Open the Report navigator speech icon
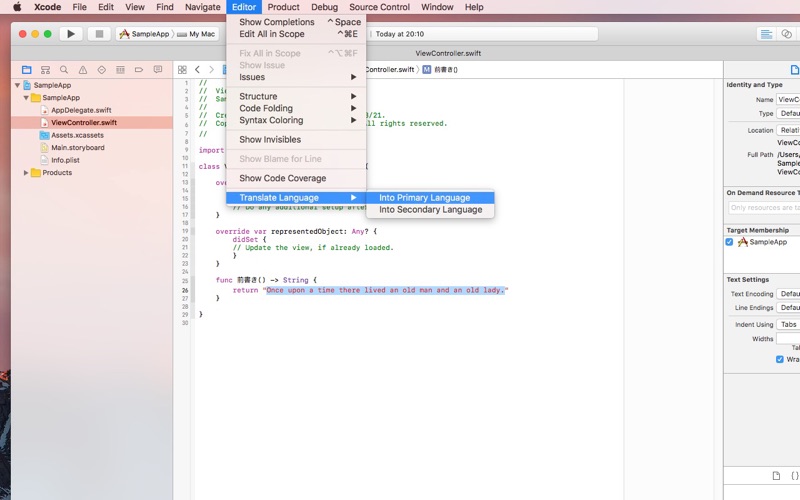The height and width of the screenshot is (500, 800). (158, 69)
